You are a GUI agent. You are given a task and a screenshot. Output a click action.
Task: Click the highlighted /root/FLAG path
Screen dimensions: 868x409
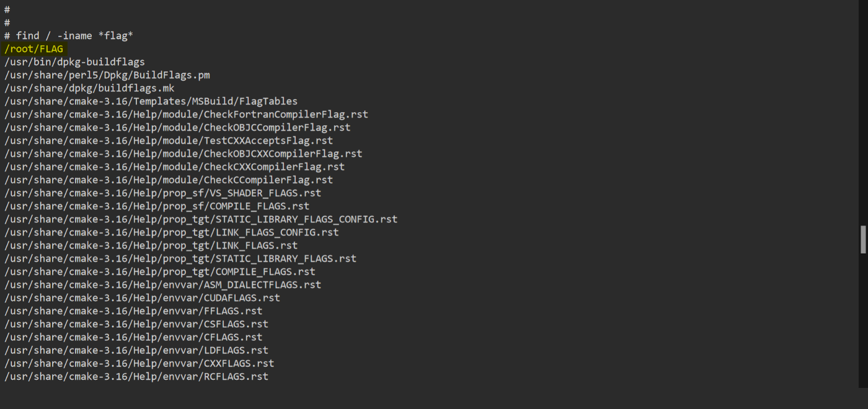pos(34,49)
